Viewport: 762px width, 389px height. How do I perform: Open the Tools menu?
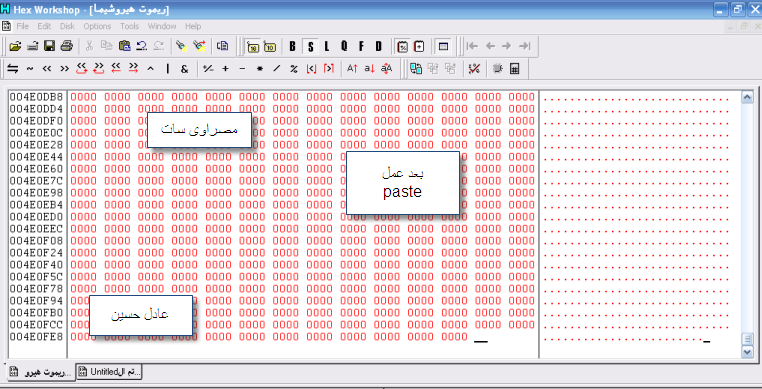click(x=129, y=26)
